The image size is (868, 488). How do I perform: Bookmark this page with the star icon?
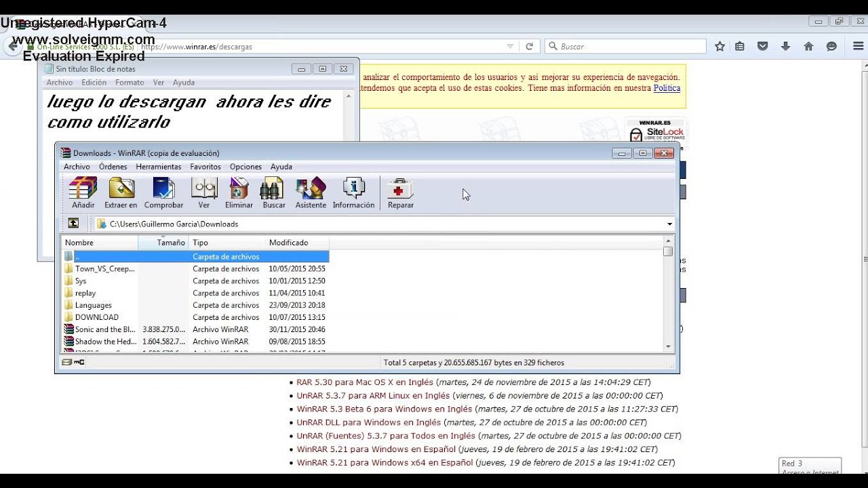click(x=719, y=47)
